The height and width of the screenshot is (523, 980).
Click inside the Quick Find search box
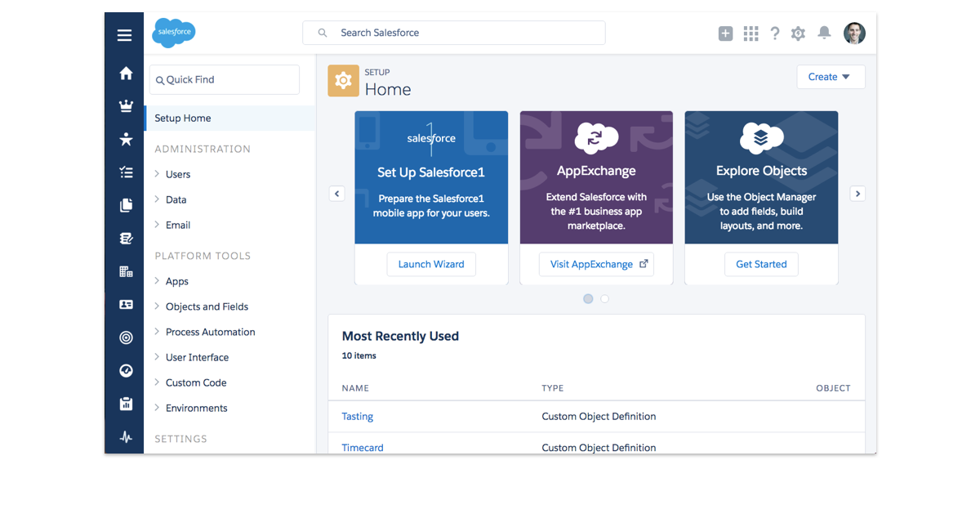pyautogui.click(x=224, y=79)
